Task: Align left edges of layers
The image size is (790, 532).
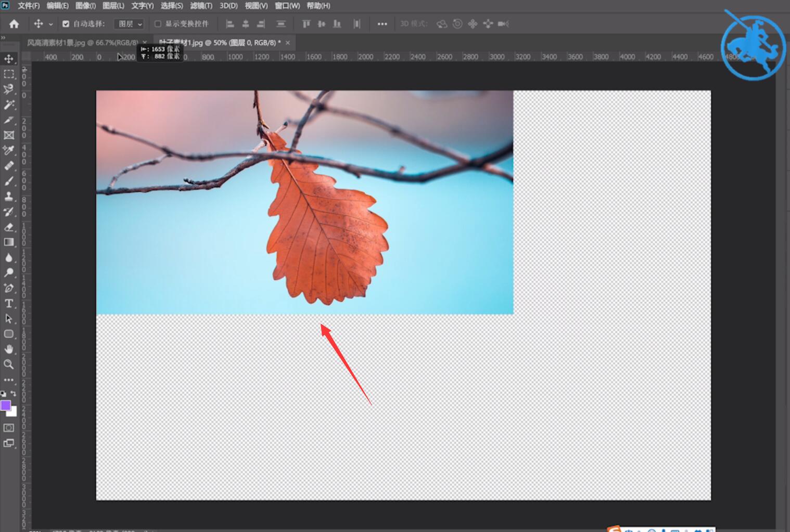Action: click(x=230, y=24)
